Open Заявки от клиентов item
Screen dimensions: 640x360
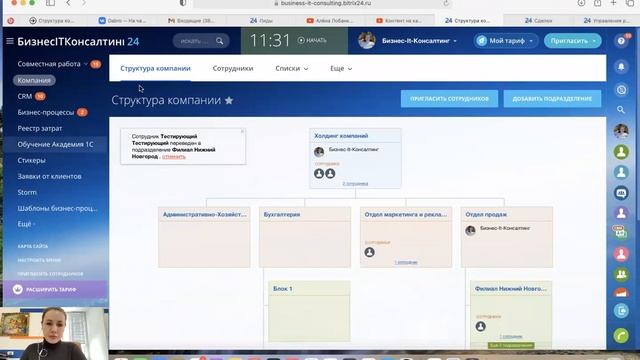point(49,176)
